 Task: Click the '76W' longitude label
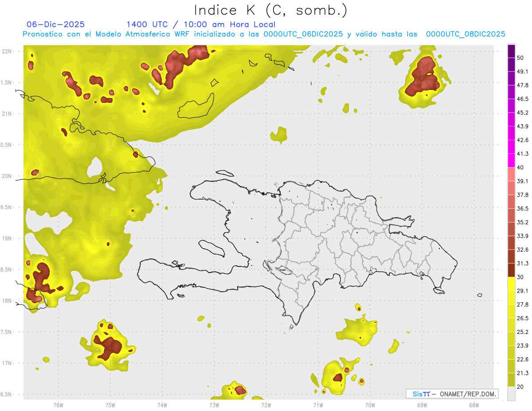point(58,405)
